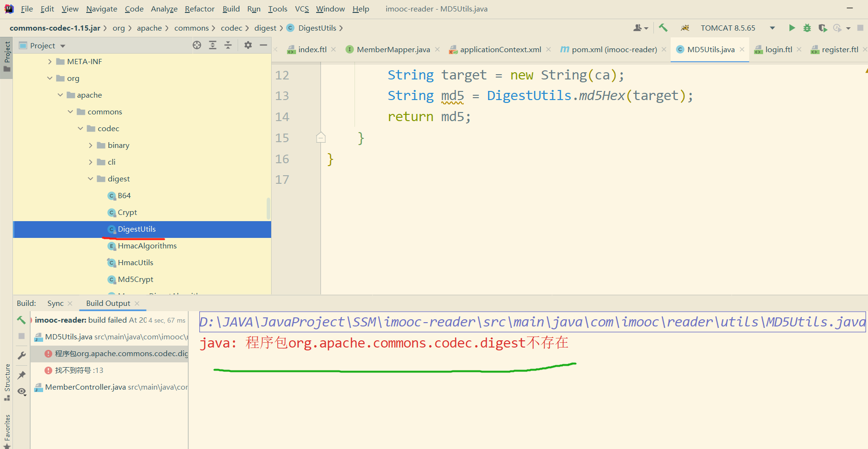
Task: Run with coverage icon in toolbar
Action: [822, 28]
